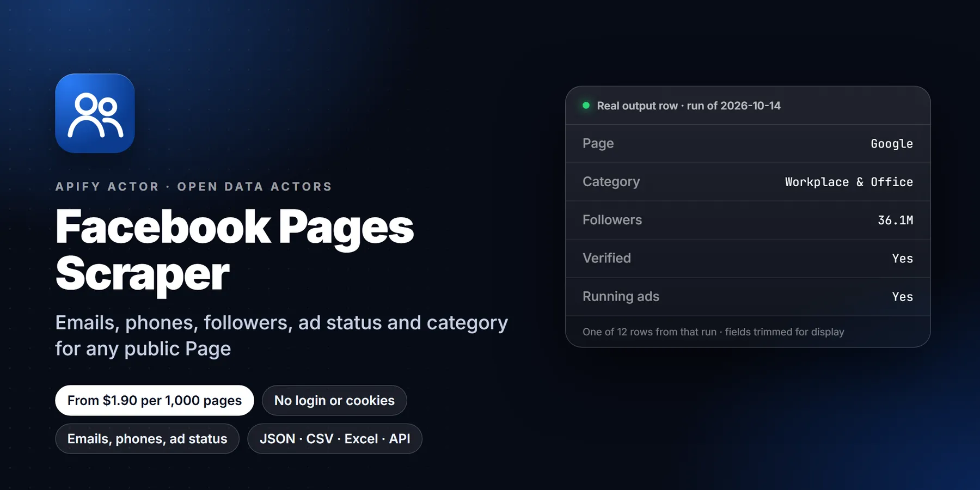980x490 pixels.
Task: Click the 'Followers' row label
Action: [612, 220]
